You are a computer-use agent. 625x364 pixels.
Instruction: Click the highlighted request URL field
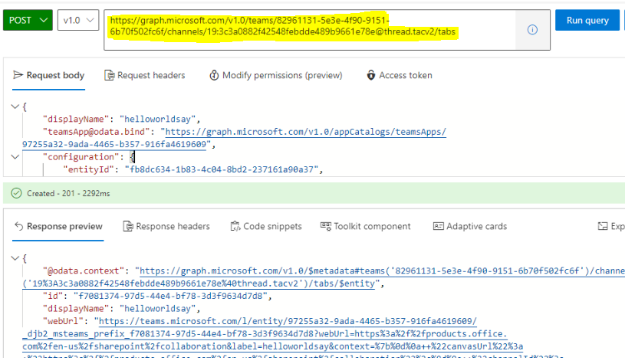click(x=309, y=30)
